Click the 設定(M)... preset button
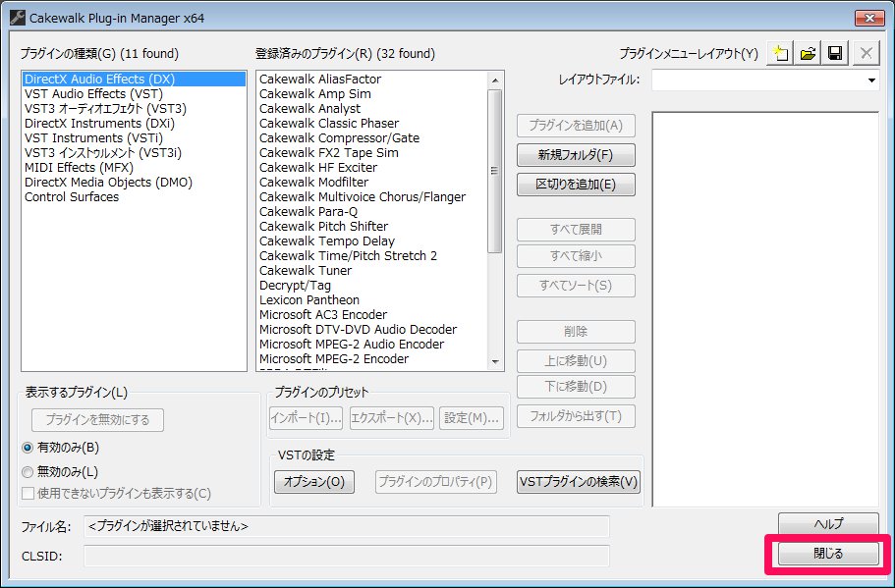895x588 pixels. coord(472,418)
